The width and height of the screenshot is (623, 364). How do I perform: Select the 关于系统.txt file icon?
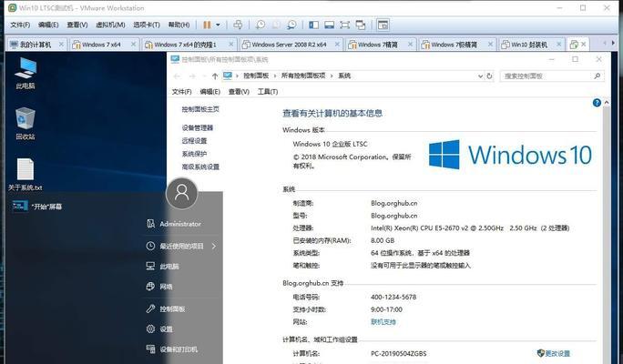point(25,175)
